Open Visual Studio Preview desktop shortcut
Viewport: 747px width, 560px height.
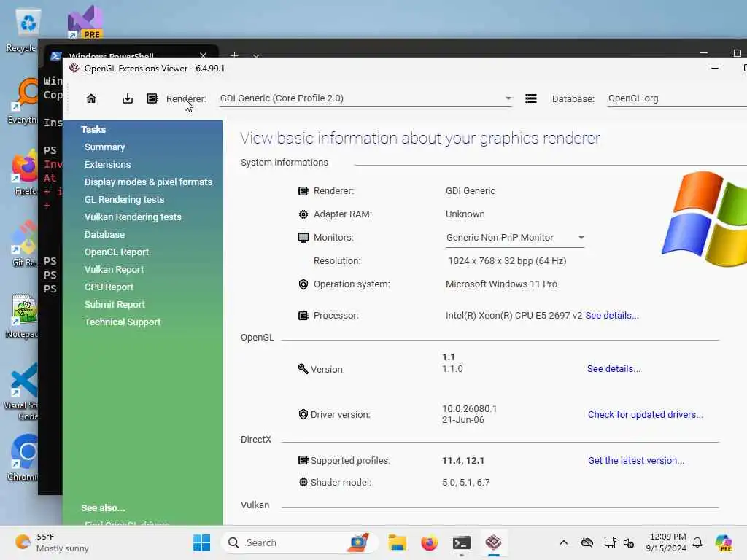pyautogui.click(x=85, y=21)
